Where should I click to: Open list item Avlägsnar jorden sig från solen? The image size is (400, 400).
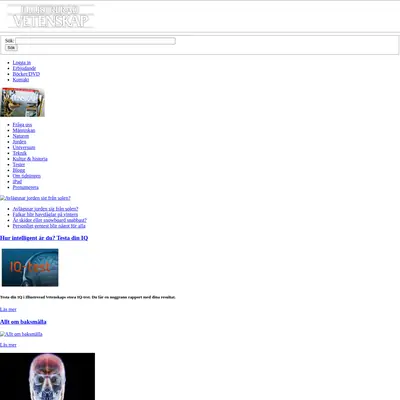(45, 209)
